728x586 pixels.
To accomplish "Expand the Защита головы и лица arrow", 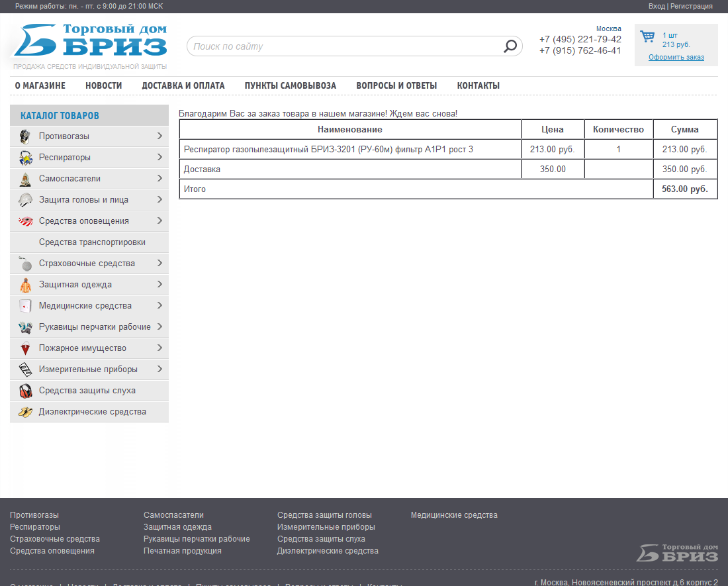I will 159,200.
